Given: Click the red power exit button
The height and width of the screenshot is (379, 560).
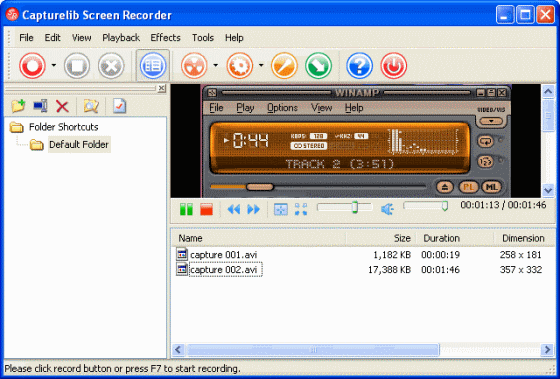Looking at the screenshot, I should click(x=394, y=66).
